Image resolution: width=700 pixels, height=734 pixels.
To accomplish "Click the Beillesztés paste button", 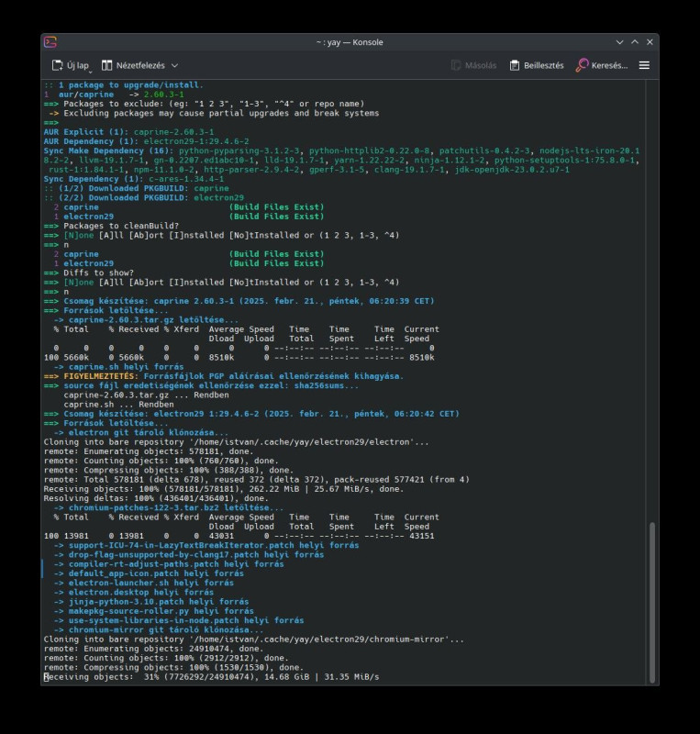I will (x=537, y=65).
